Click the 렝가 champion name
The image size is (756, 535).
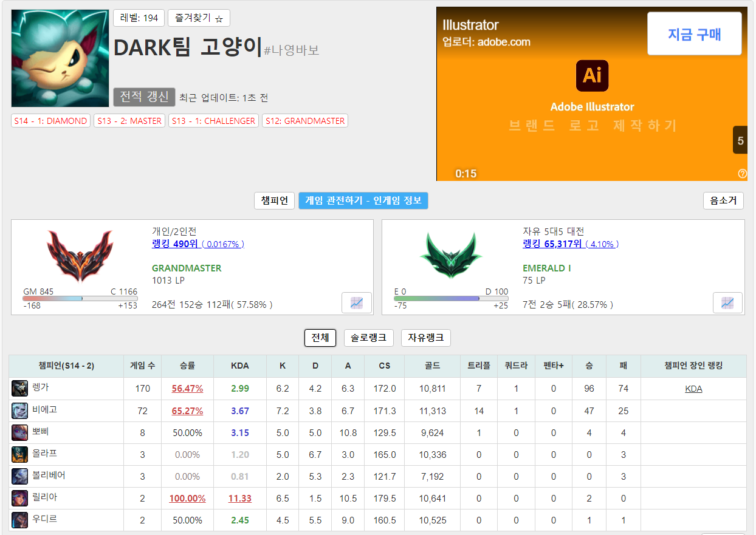pyautogui.click(x=40, y=387)
